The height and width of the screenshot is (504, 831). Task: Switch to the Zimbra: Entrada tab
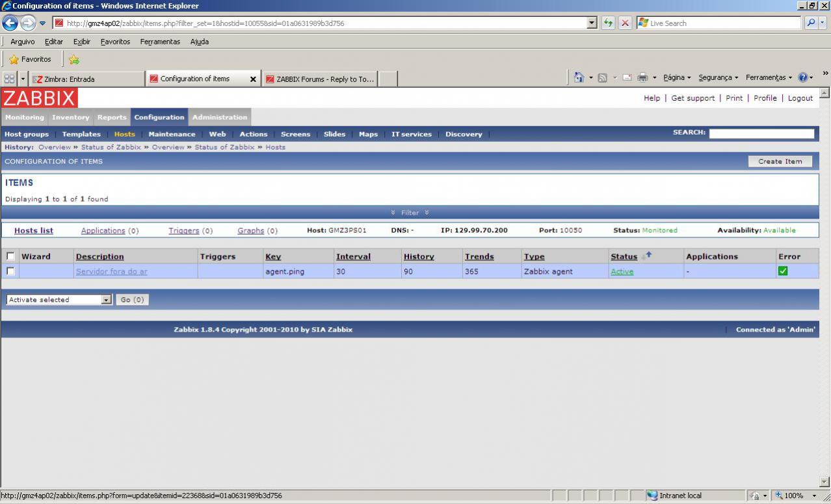point(87,79)
